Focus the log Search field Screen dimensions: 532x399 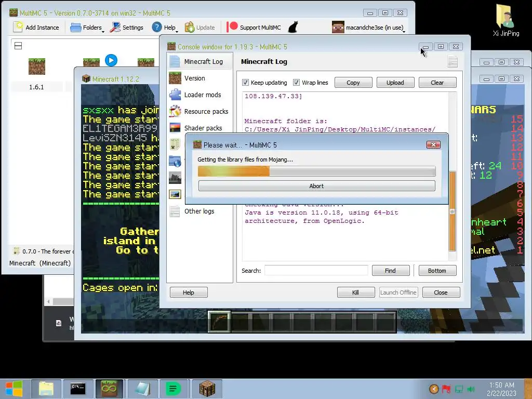tap(316, 270)
